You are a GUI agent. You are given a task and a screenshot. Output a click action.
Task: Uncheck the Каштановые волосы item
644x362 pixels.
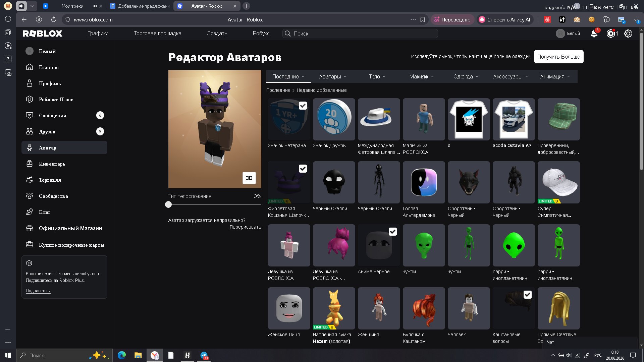coord(528,295)
